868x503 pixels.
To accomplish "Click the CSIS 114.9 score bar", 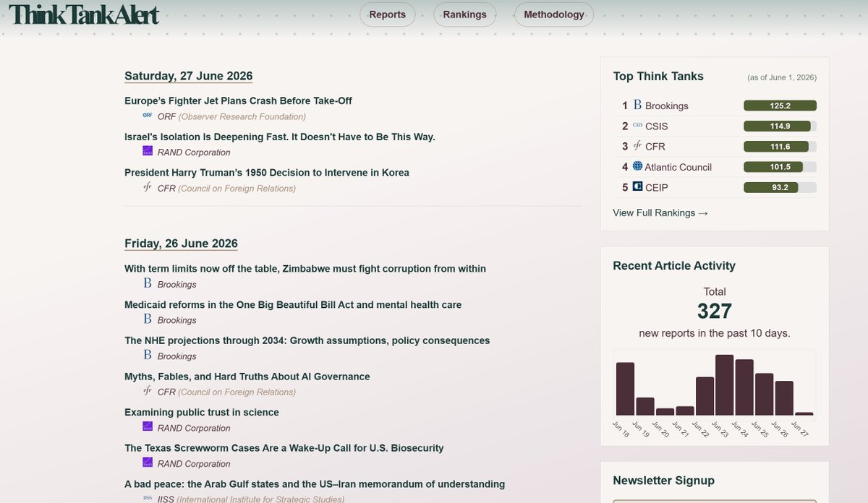I will click(780, 126).
